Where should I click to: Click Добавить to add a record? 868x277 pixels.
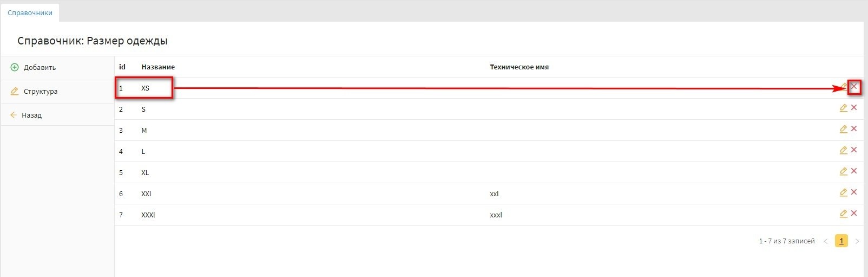point(40,68)
